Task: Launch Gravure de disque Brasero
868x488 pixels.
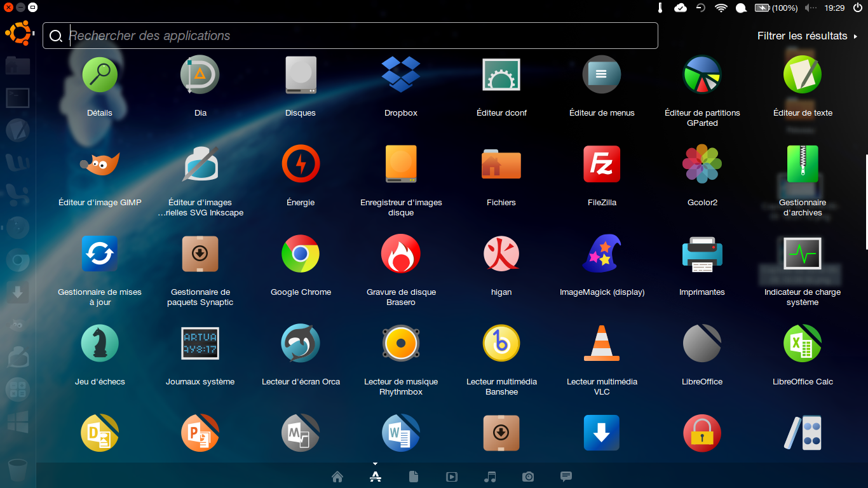Action: click(400, 254)
